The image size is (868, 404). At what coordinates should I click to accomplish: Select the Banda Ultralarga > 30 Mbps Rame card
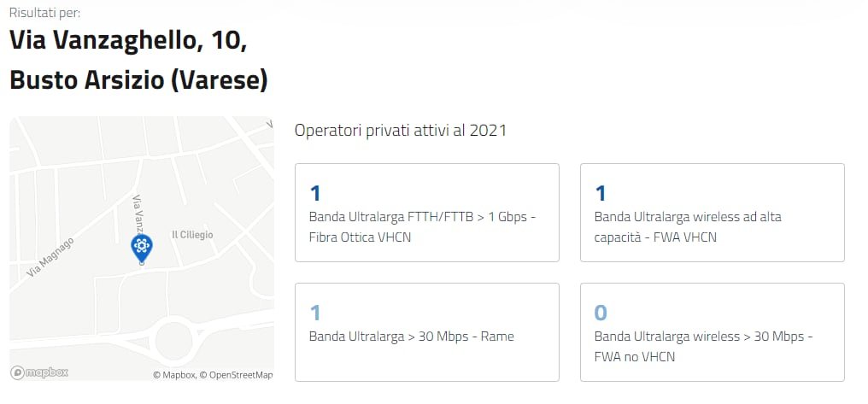(426, 332)
